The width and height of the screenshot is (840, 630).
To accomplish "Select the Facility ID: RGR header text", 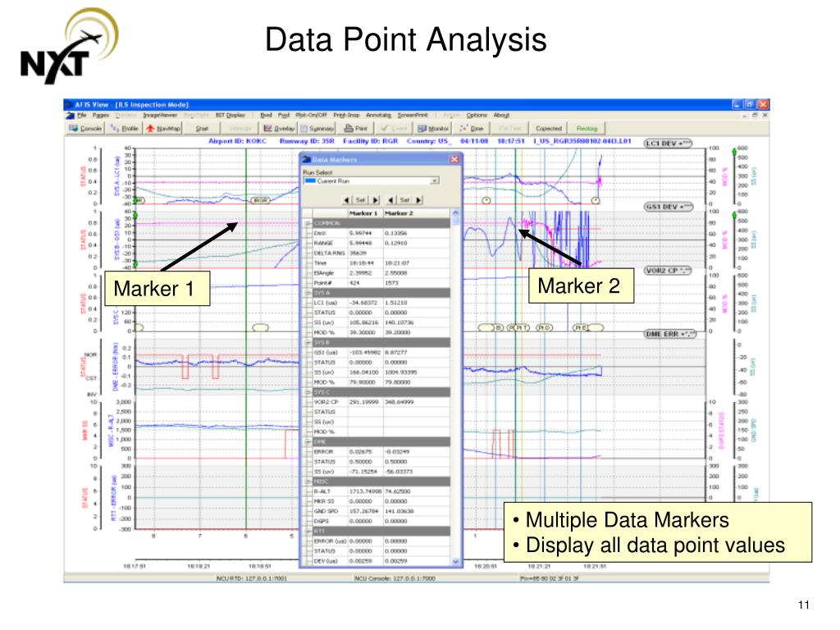I will click(x=370, y=141).
